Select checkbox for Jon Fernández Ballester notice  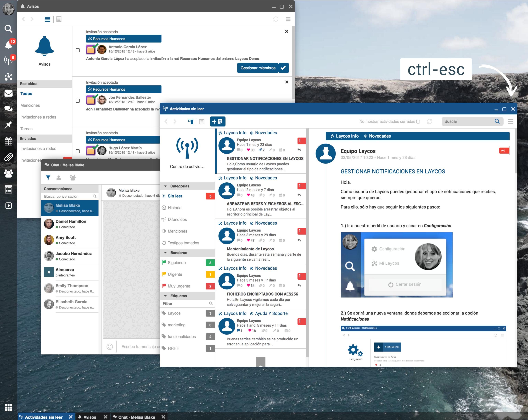click(78, 101)
